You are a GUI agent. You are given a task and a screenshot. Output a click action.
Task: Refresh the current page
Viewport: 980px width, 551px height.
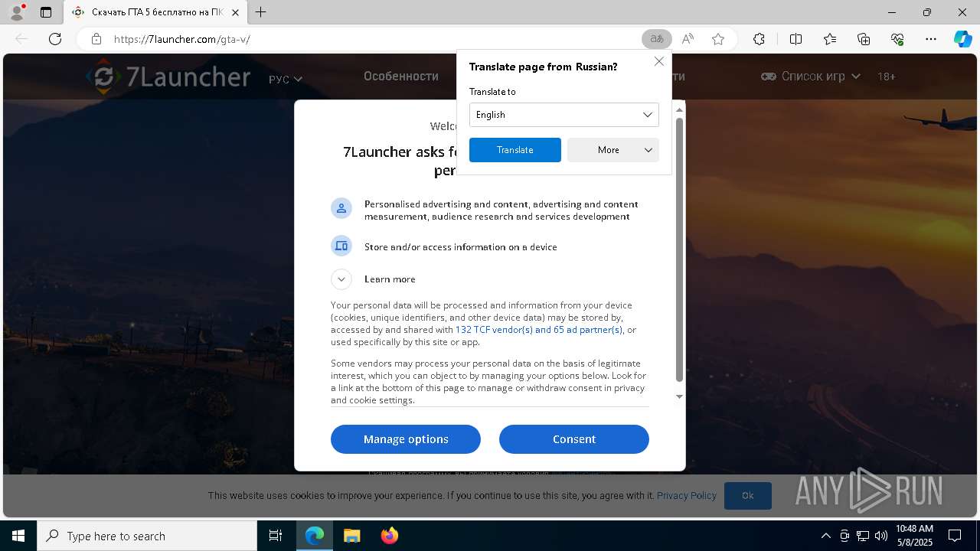(55, 39)
